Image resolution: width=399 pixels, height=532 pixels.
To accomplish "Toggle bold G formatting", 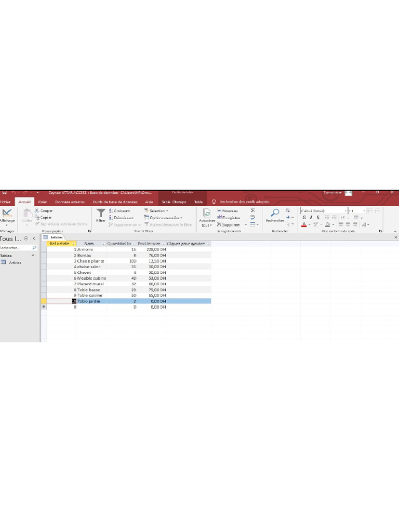I will 304,218.
